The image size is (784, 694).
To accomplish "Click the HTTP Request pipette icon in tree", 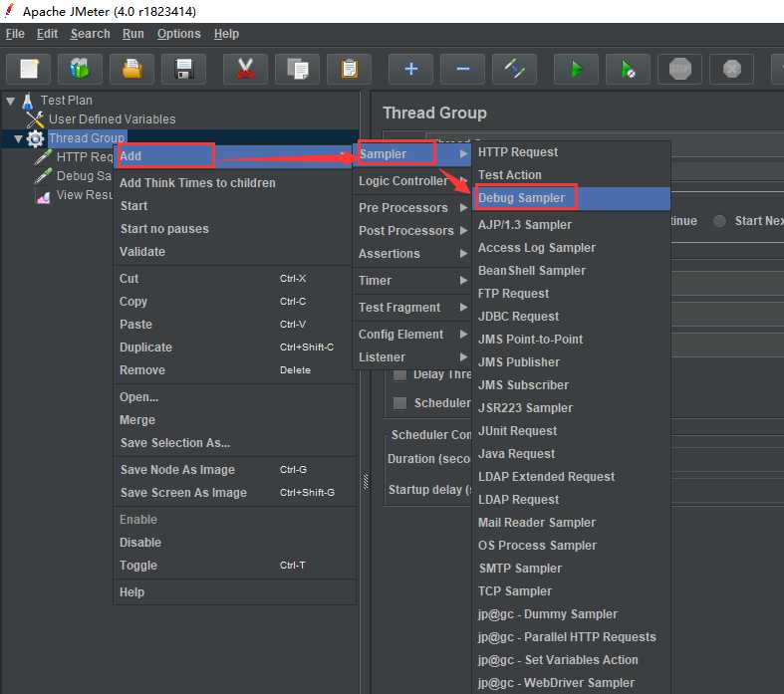I will click(x=43, y=157).
